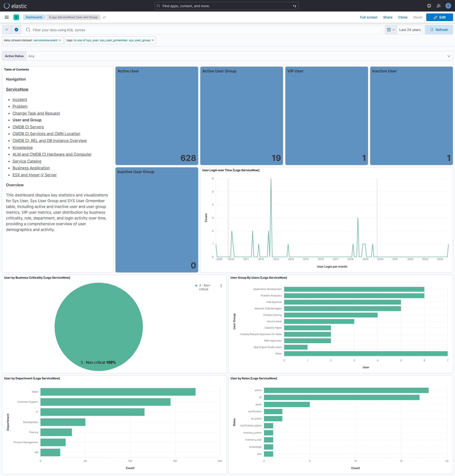Expand the checkmark menu beside dashboard title
Image resolution: width=455 pixels, height=476 pixels.
coord(104,17)
